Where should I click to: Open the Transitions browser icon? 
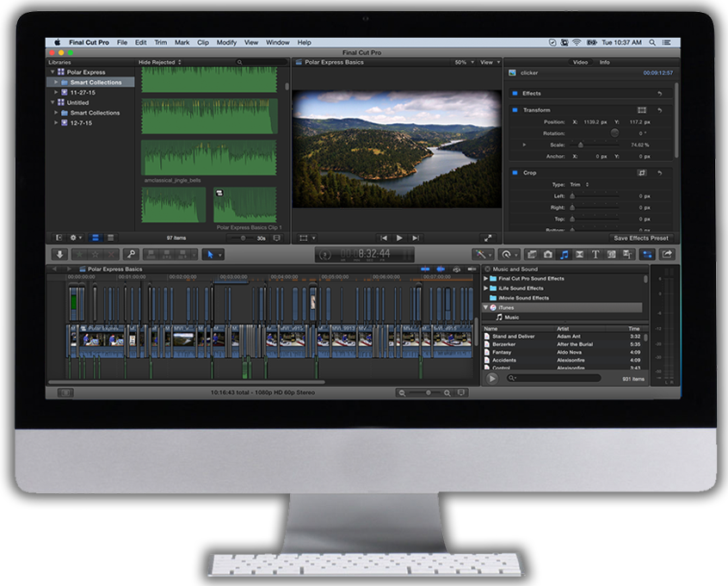(x=580, y=254)
